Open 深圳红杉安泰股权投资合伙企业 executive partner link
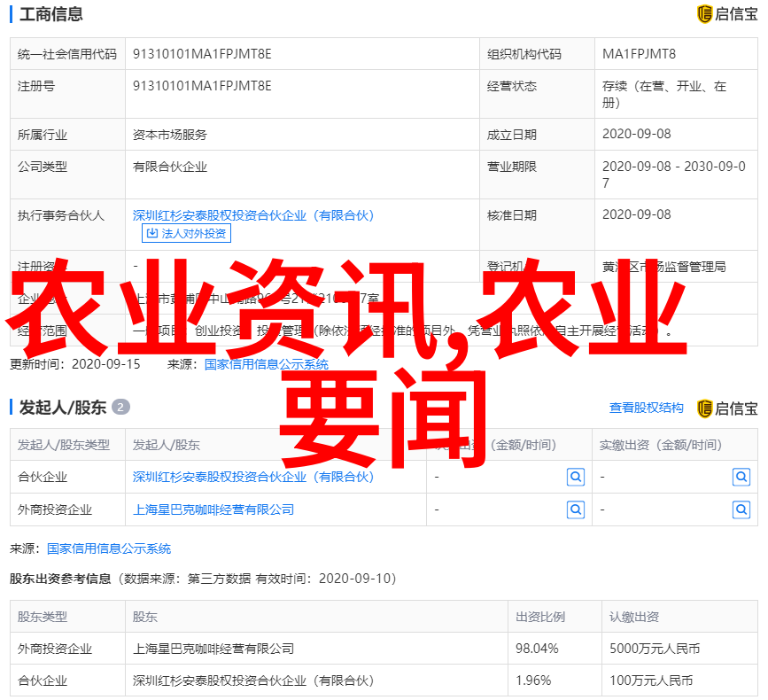768x700 pixels. pos(253,215)
